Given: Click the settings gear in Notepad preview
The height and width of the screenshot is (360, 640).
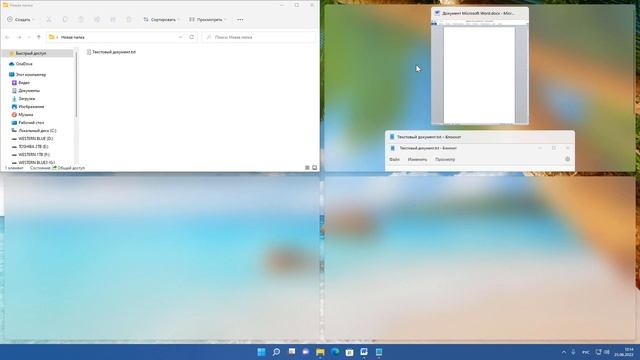Looking at the screenshot, I should point(567,159).
